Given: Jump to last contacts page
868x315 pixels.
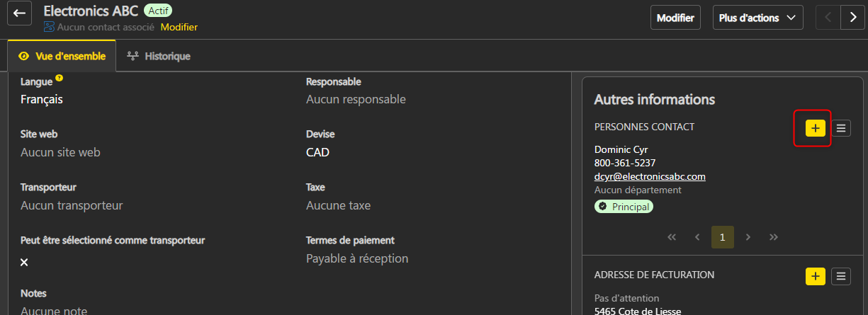Looking at the screenshot, I should point(774,237).
